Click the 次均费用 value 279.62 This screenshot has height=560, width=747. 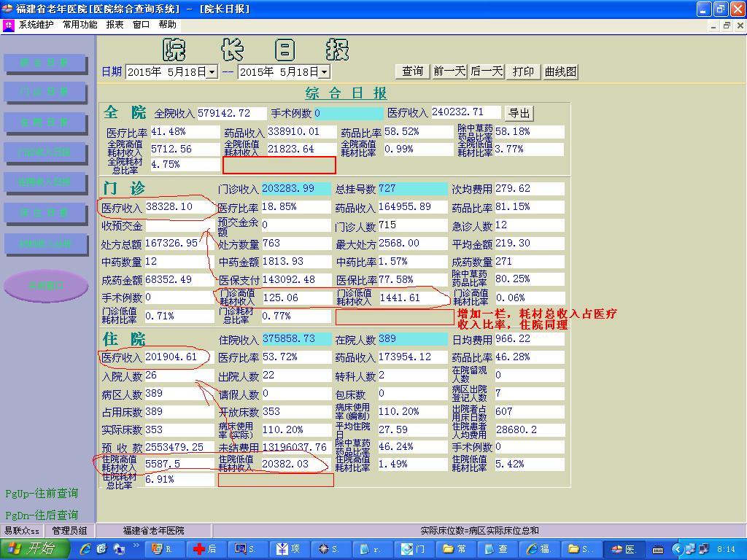530,189
